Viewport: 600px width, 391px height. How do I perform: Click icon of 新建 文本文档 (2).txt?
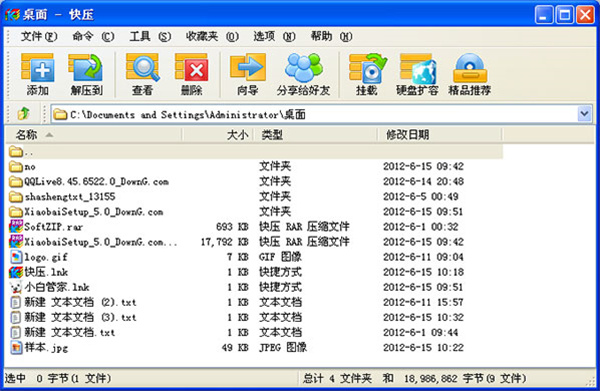16,302
